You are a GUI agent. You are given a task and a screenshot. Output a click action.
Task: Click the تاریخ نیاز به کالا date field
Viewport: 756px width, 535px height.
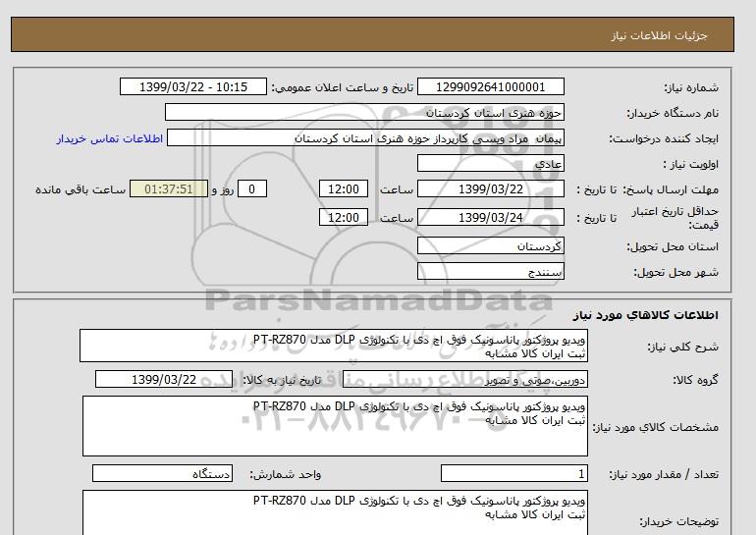coord(164,379)
